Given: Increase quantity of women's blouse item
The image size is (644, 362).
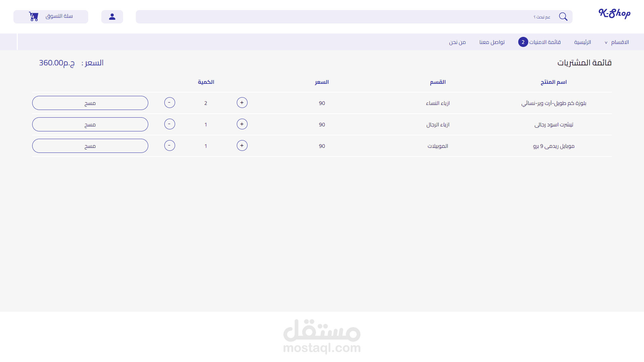Looking at the screenshot, I should [242, 103].
